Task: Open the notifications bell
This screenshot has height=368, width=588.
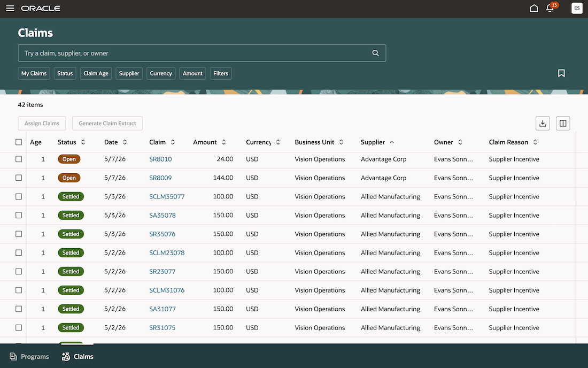Action: click(x=550, y=8)
